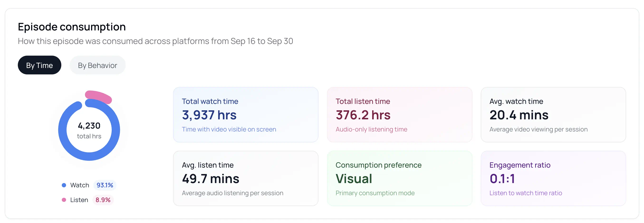Switch to the By Behavior tab
Viewport: 644px width, 223px height.
[97, 65]
